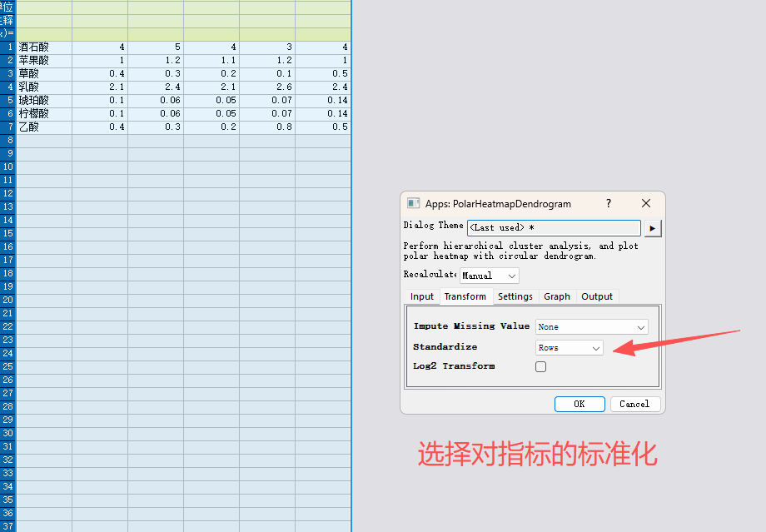This screenshot has height=532, width=766.
Task: Open the Recalculate Manual dropdown
Action: pos(490,276)
